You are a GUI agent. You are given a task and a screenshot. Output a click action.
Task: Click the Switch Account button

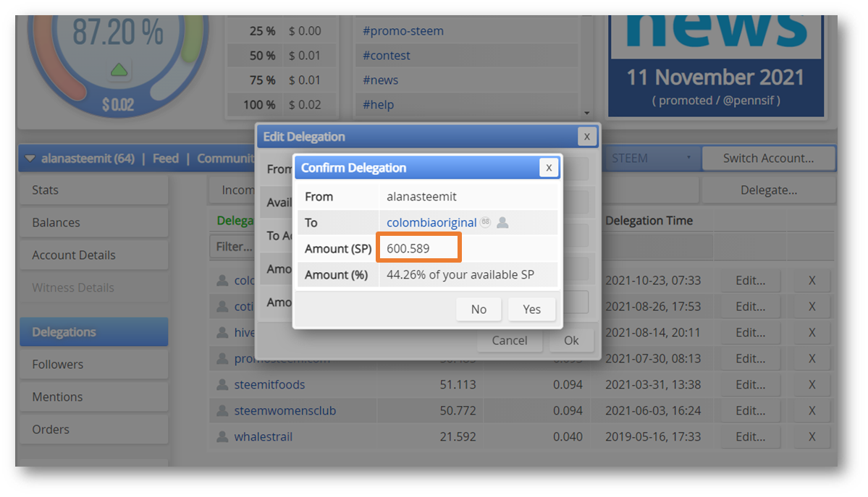point(768,158)
